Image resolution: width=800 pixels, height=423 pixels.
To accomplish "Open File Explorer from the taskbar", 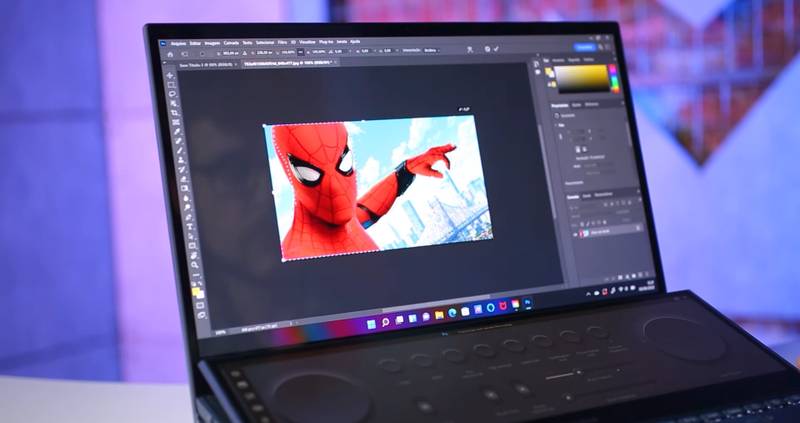I will point(439,314).
